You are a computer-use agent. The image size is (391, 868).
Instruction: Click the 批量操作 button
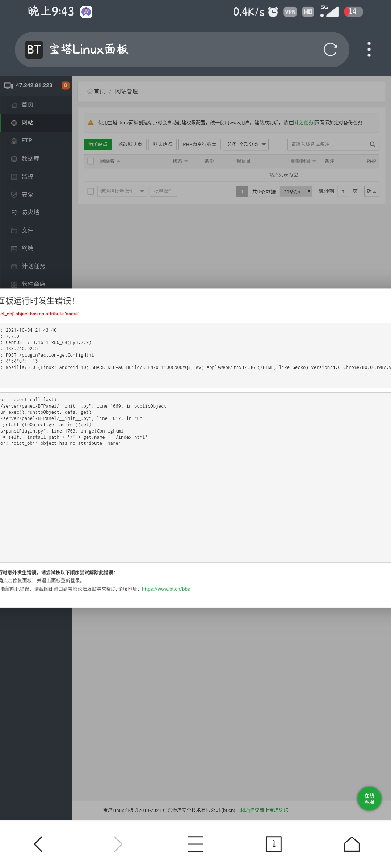(163, 191)
